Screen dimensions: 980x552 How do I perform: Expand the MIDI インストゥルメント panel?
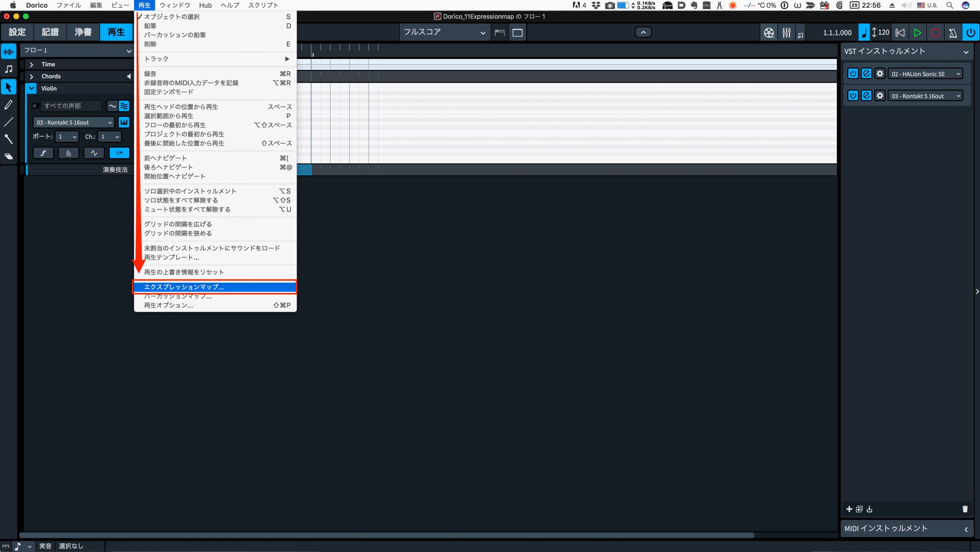pyautogui.click(x=966, y=529)
